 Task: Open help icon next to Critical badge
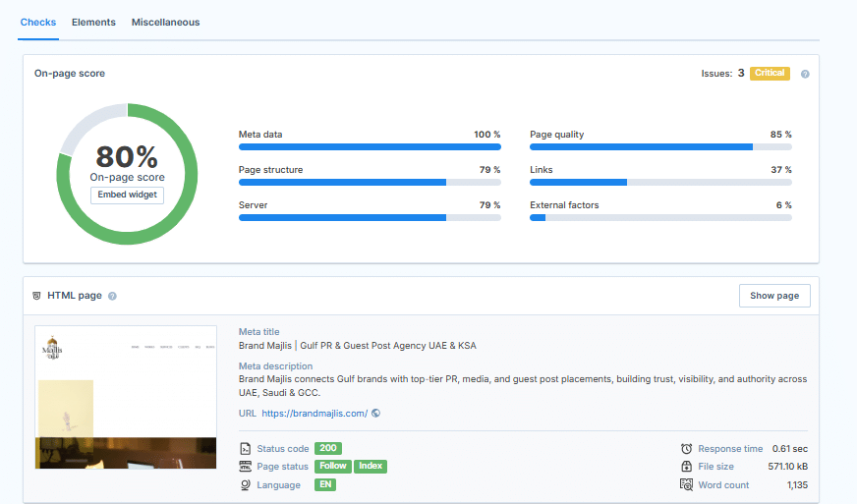(x=805, y=74)
